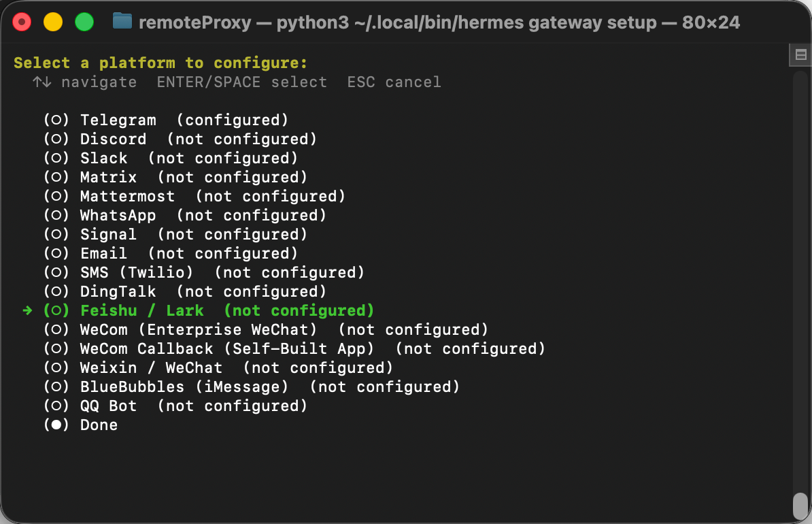The height and width of the screenshot is (524, 812).
Task: Click the highlighted Feishu / Lark text
Action: point(142,310)
